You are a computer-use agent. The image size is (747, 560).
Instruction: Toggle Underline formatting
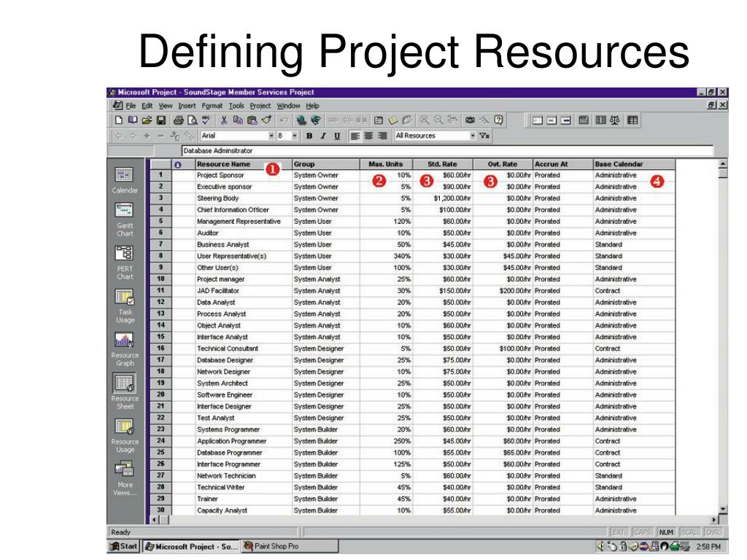point(337,136)
